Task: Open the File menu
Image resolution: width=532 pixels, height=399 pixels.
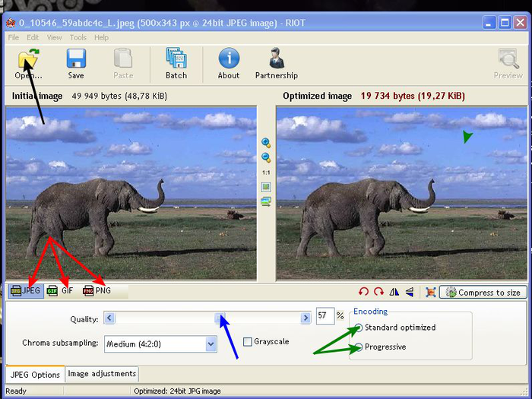Action: point(13,37)
